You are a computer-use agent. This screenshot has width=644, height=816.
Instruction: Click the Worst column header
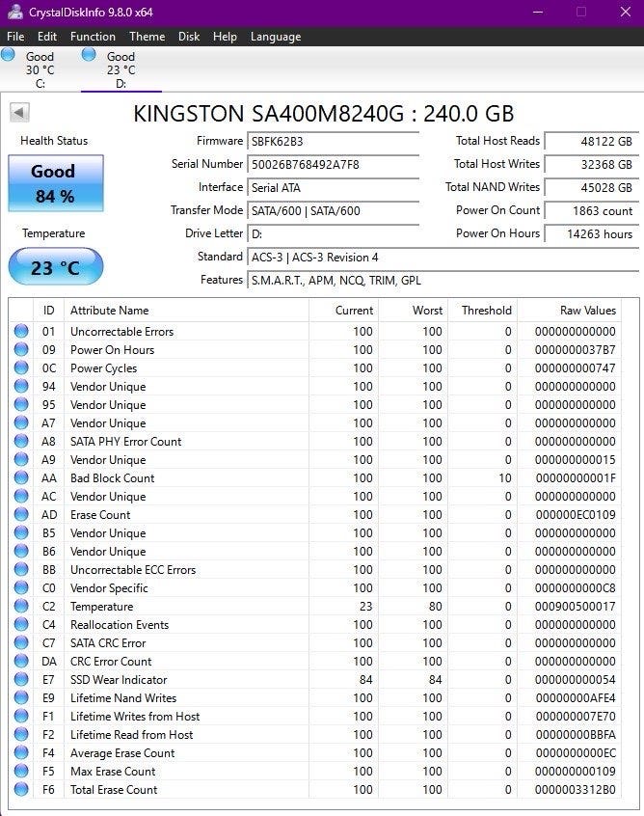tap(413, 311)
